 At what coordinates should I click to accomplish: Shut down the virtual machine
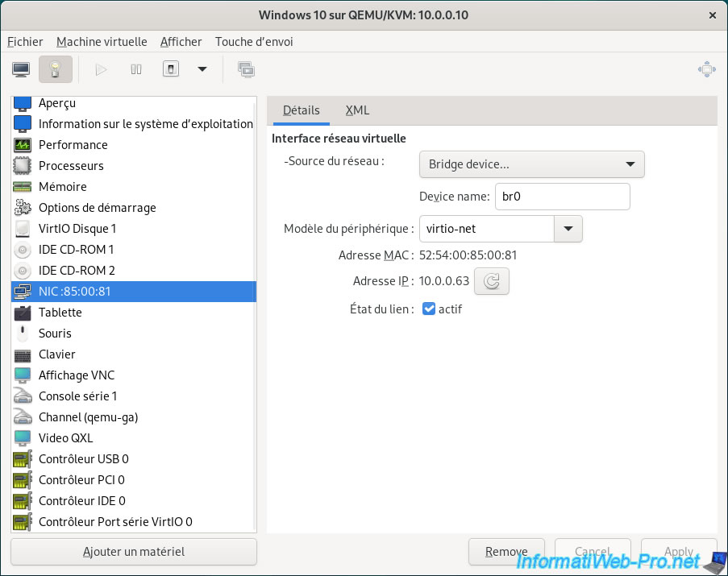[171, 69]
